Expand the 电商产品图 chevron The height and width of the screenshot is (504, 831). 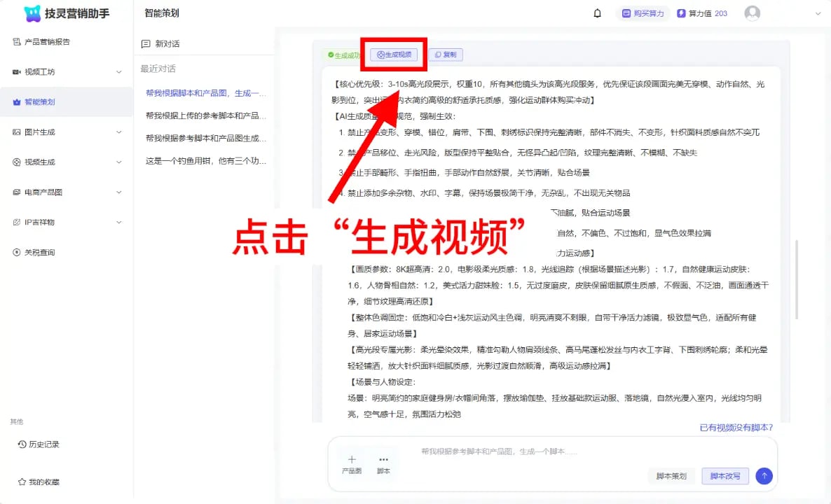[x=118, y=192]
